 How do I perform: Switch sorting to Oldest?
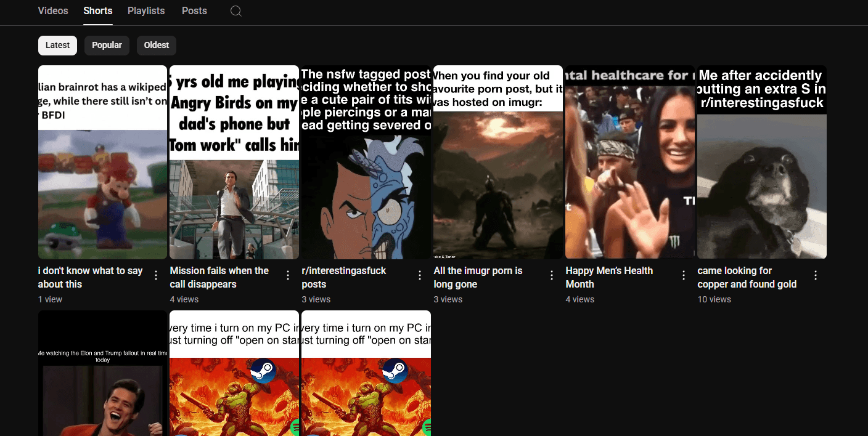tap(156, 45)
